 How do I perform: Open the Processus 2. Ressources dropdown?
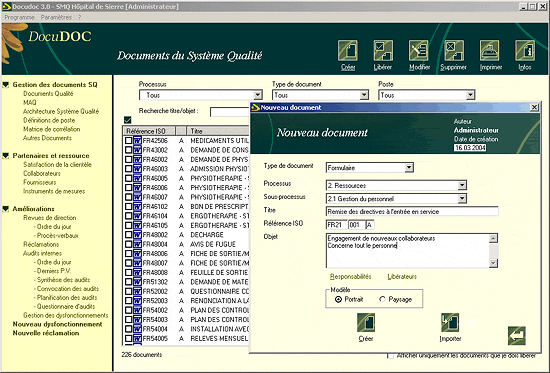click(x=462, y=185)
